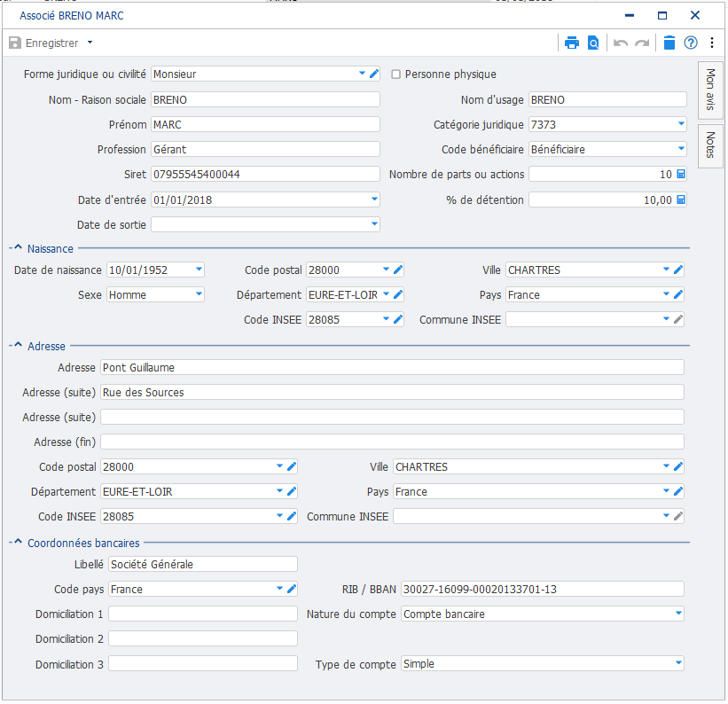Switch to the Notes side tab
Screen dimensions: 728x704
click(710, 145)
